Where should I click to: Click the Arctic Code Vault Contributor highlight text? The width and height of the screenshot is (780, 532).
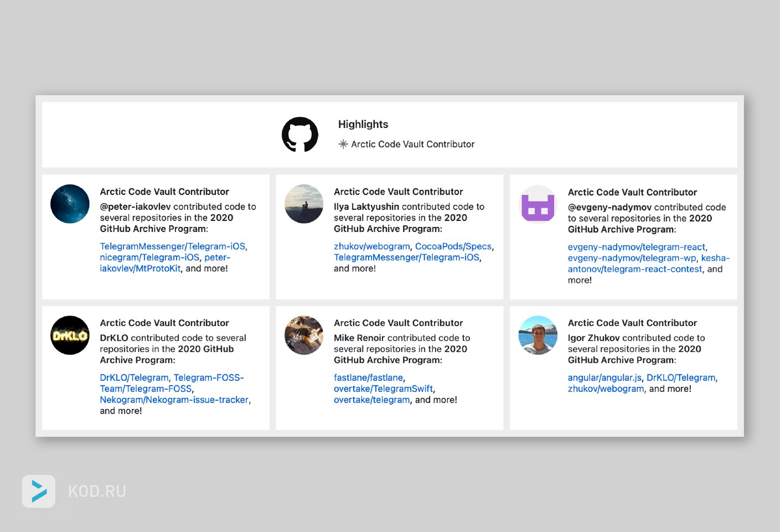pos(413,144)
